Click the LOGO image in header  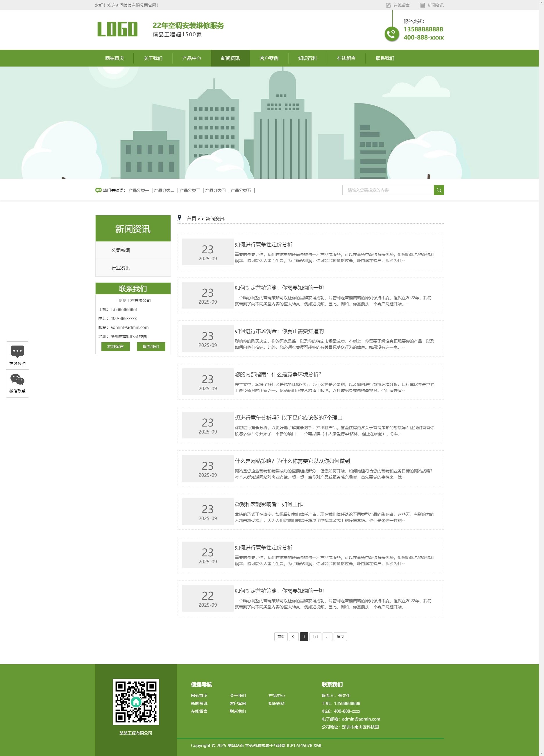pyautogui.click(x=117, y=29)
